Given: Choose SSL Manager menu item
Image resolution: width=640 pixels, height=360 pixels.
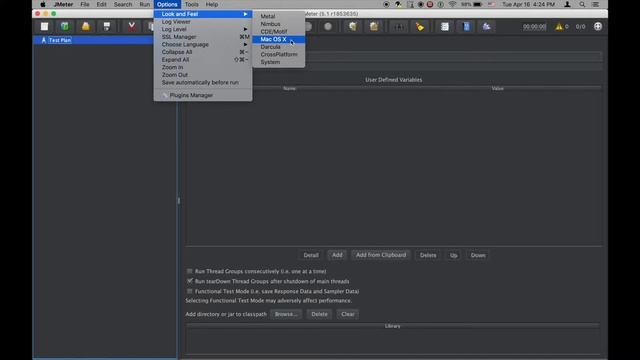Looking at the screenshot, I should tap(203, 37).
